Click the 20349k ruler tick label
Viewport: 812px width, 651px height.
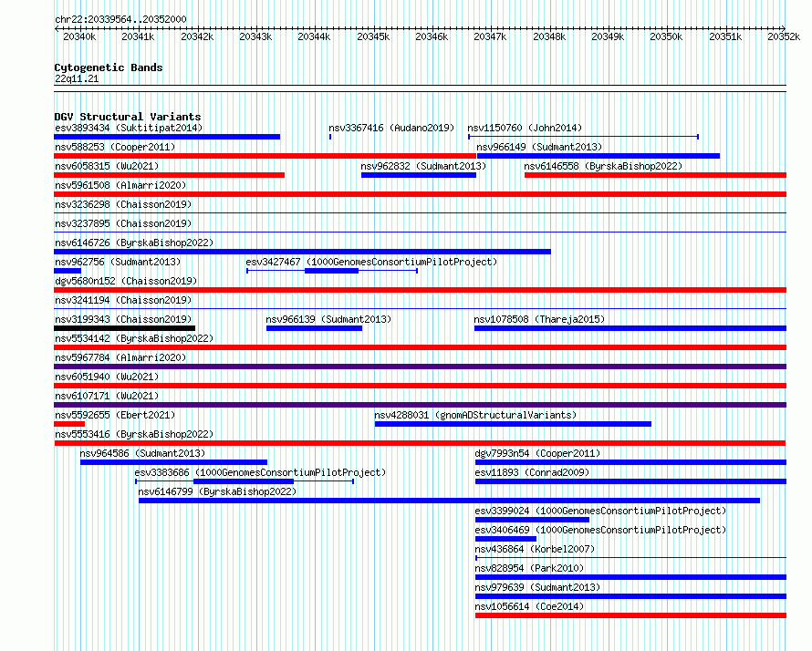point(608,36)
